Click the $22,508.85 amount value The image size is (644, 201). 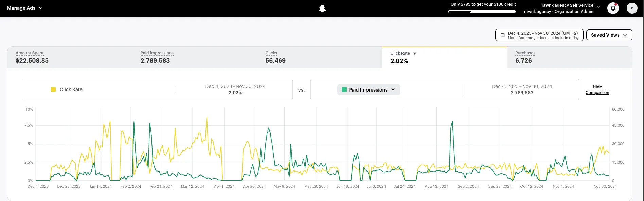pyautogui.click(x=32, y=61)
